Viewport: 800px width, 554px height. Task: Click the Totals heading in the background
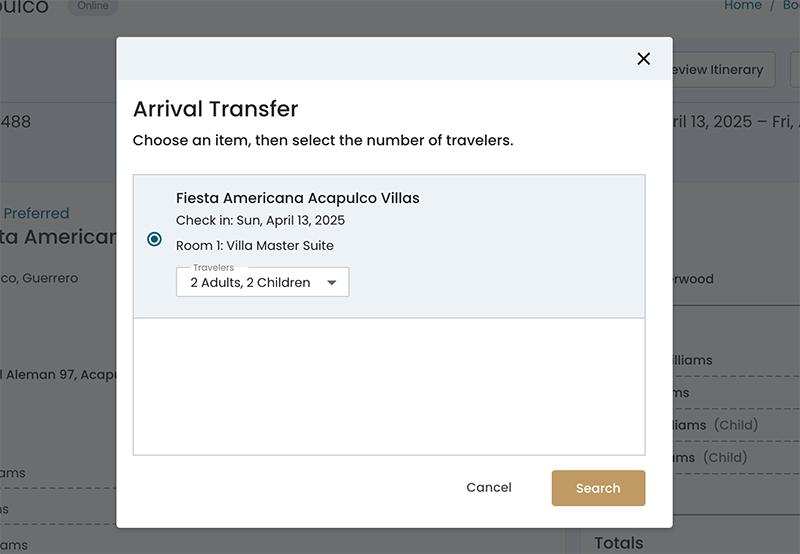pos(619,543)
